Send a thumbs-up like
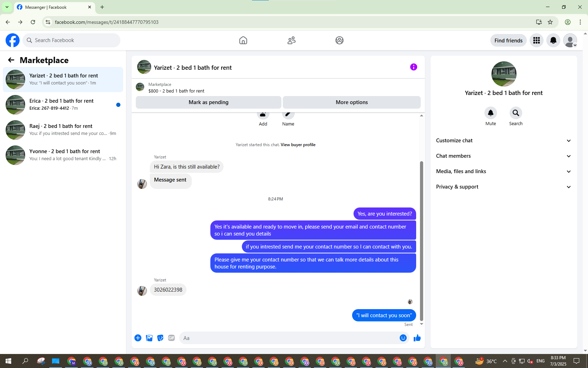Screen dimensions: 588x368 417,338
